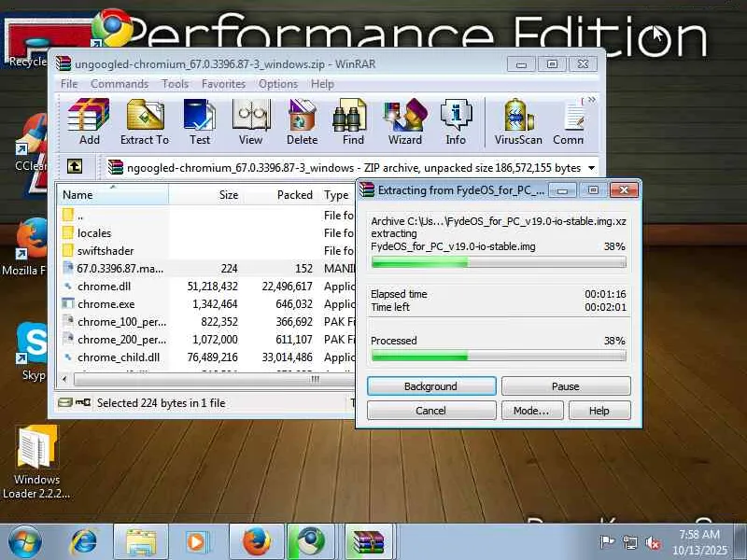The image size is (747, 560).
Task: Open the archive path dropdown arrow
Action: pos(591,168)
